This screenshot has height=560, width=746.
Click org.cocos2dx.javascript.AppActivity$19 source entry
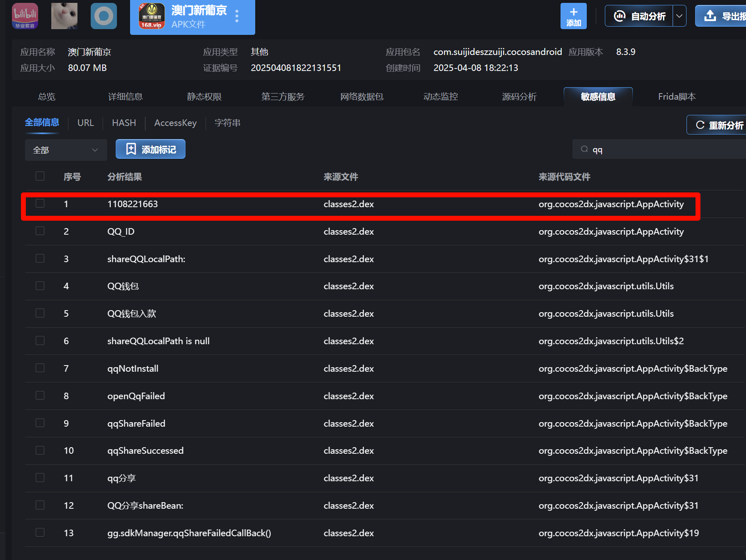[619, 533]
